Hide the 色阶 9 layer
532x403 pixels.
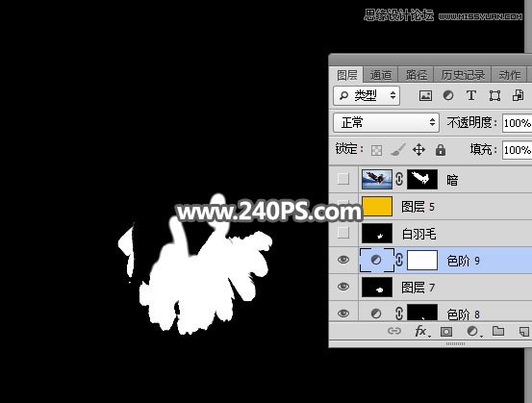coord(343,261)
